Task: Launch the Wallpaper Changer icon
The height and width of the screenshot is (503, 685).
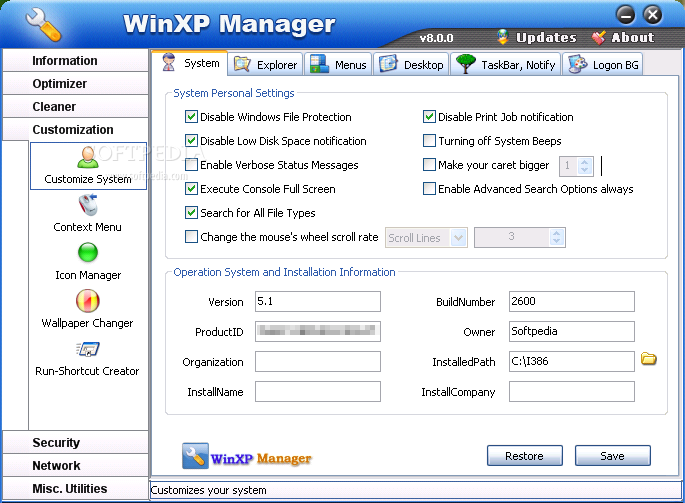Action: (88, 301)
